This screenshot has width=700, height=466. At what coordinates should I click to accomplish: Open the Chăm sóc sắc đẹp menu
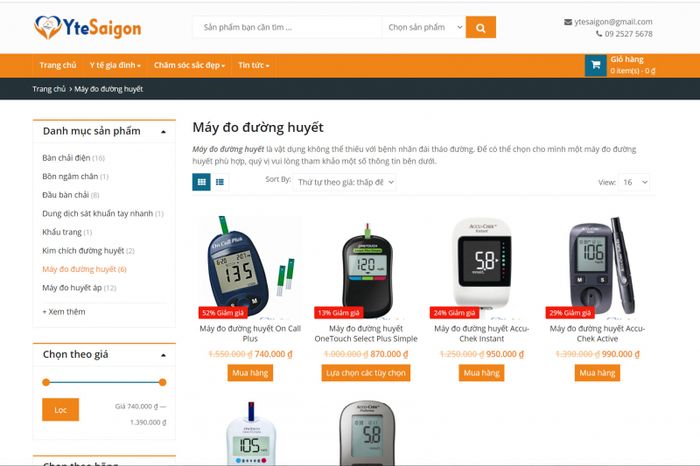[189, 65]
